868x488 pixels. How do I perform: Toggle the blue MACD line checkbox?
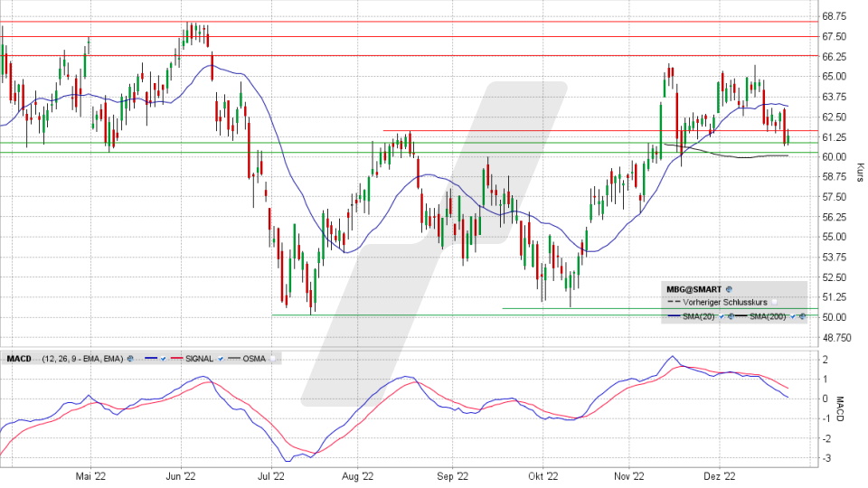(163, 359)
